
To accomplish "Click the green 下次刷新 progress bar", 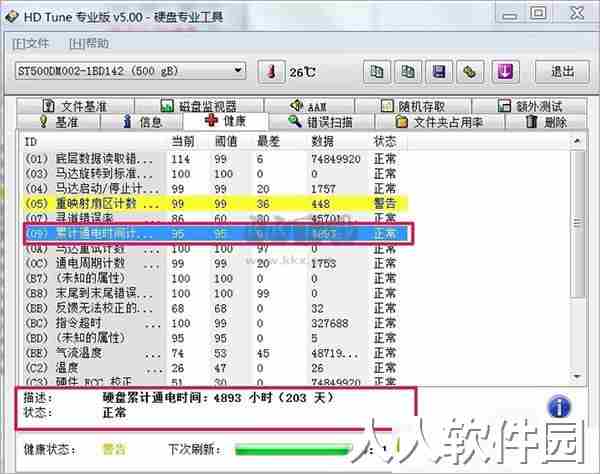I will coord(294,450).
